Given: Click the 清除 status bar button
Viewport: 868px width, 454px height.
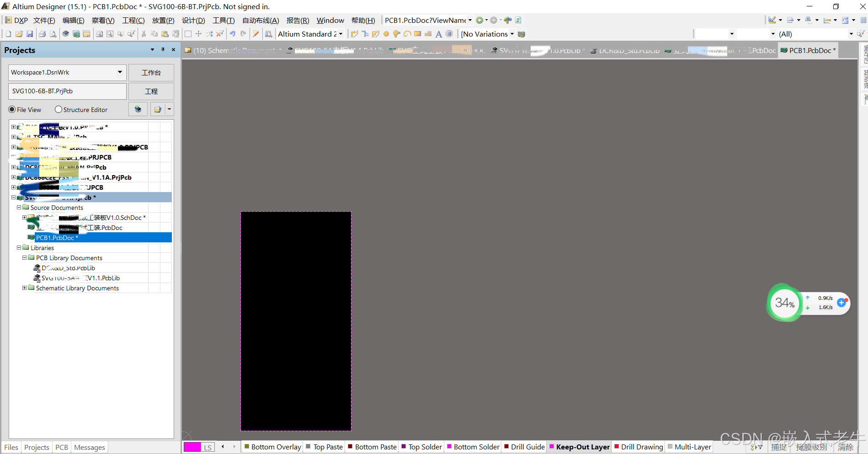Looking at the screenshot, I should (846, 447).
